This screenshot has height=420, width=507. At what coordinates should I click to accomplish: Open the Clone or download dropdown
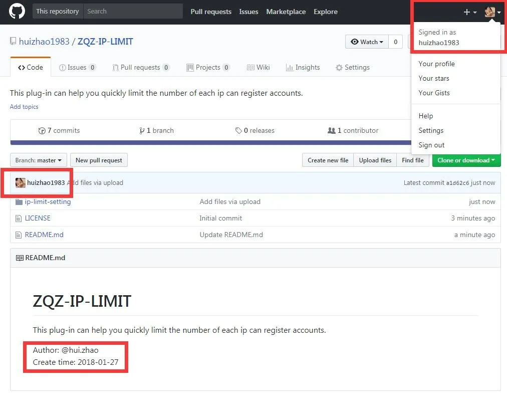pyautogui.click(x=466, y=160)
